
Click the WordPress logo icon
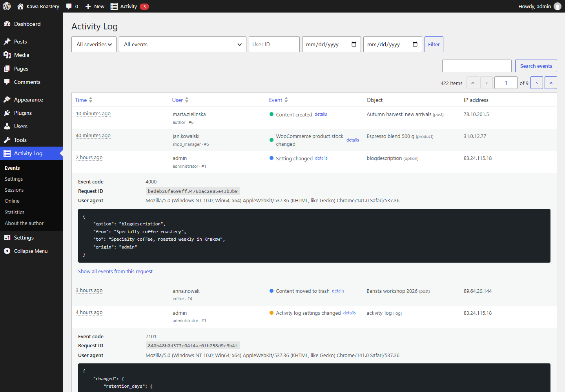click(x=7, y=6)
